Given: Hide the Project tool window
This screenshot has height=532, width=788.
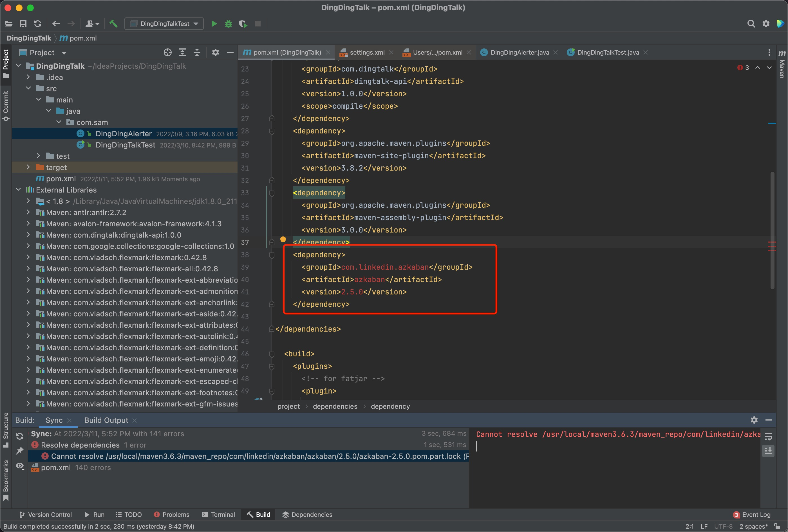Looking at the screenshot, I should (230, 52).
